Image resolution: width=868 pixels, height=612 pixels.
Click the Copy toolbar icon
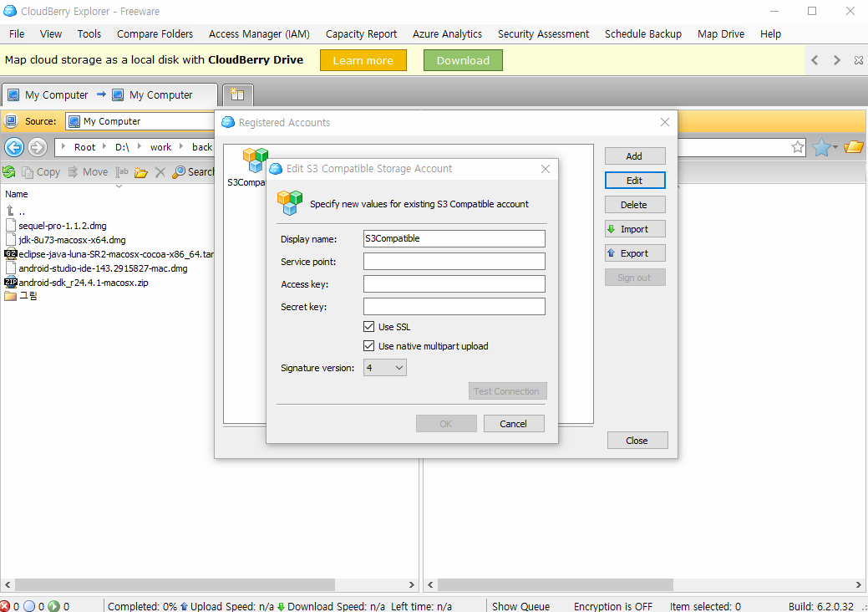click(27, 172)
